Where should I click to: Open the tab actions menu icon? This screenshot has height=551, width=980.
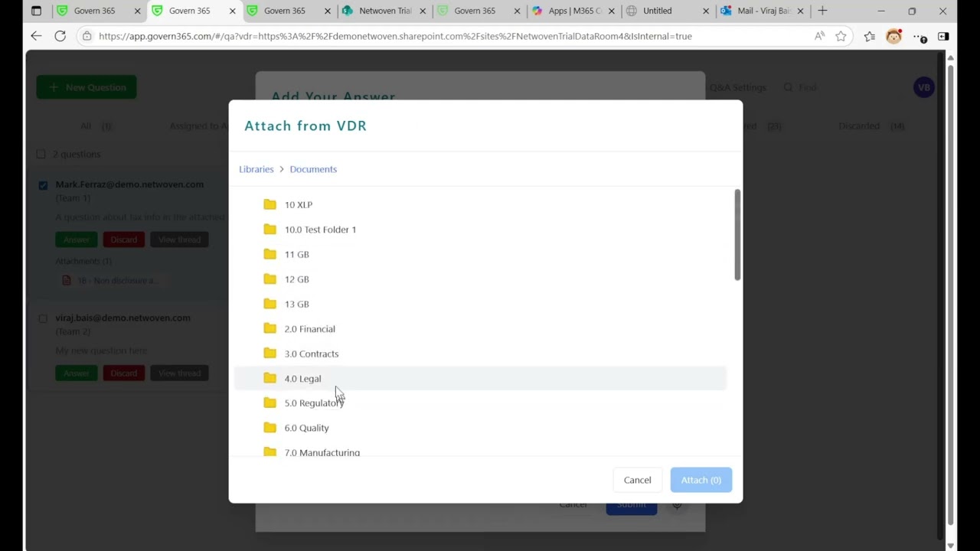36,11
